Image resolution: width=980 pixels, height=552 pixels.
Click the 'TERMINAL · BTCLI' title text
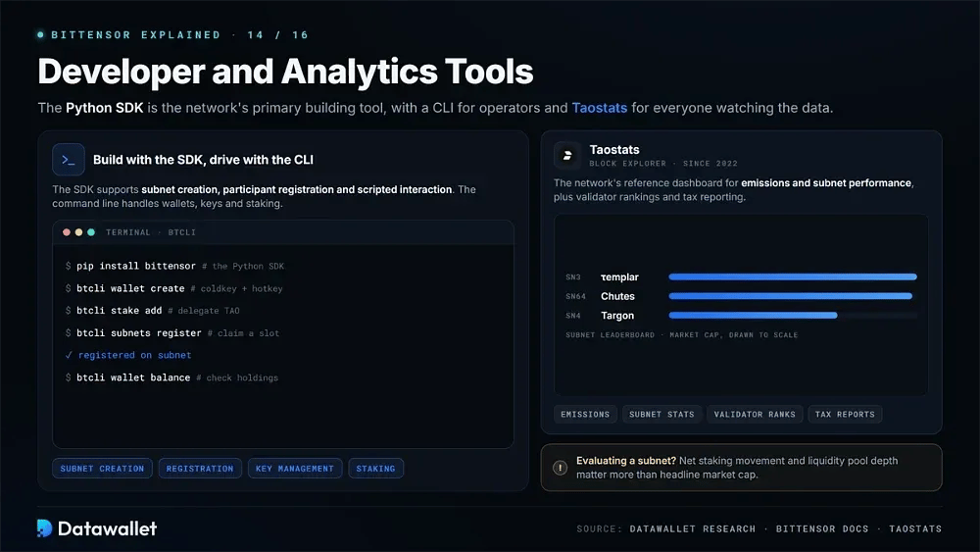[x=151, y=232]
